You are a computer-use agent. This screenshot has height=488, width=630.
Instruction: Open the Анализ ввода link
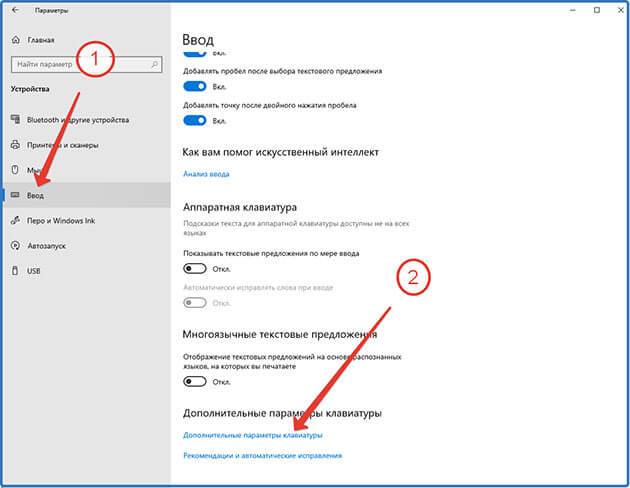click(x=206, y=174)
